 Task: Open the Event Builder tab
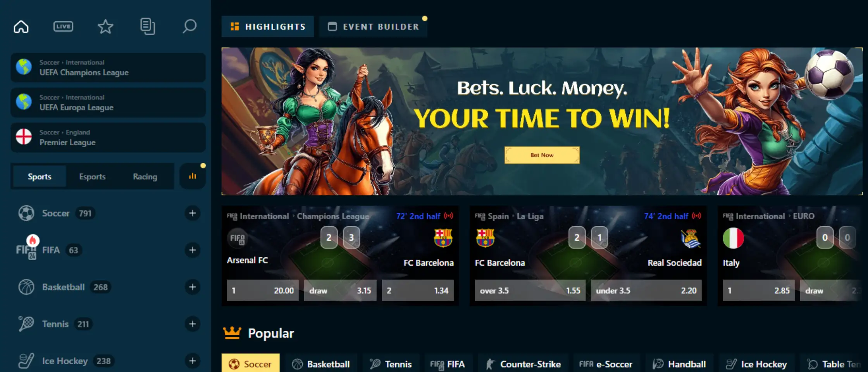coord(373,27)
